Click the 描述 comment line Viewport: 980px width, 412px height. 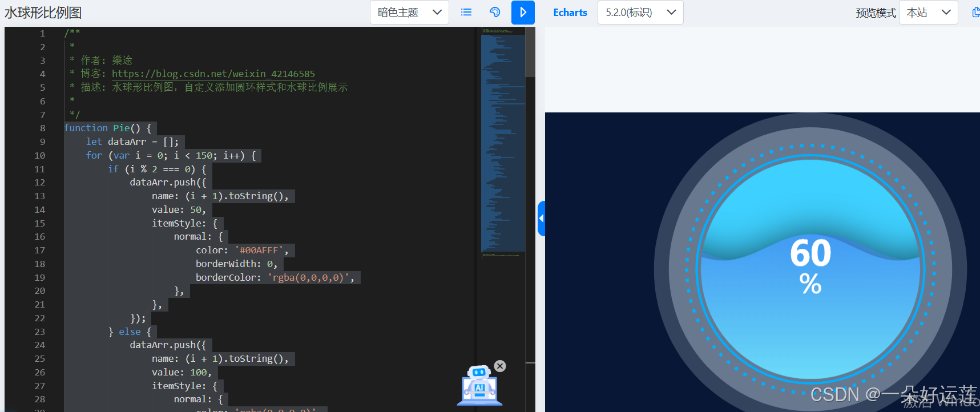208,87
